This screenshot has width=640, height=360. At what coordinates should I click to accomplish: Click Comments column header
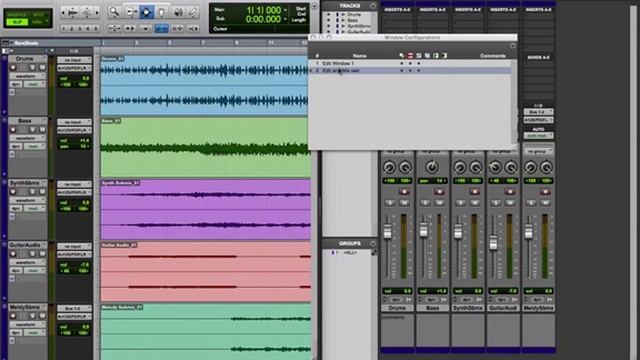coord(493,56)
